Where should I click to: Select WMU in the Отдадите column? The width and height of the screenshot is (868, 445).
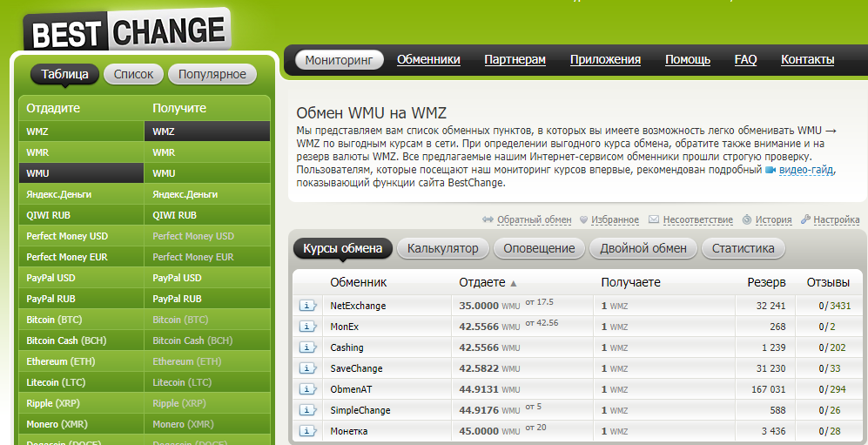point(81,173)
